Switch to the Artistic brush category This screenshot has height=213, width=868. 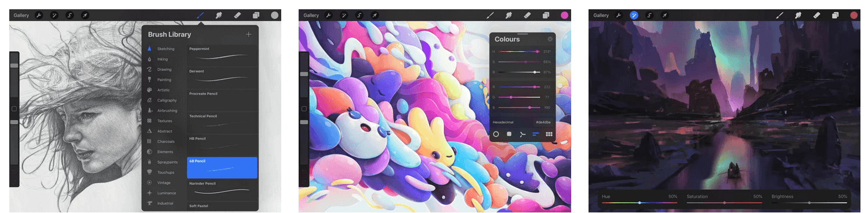(x=164, y=90)
